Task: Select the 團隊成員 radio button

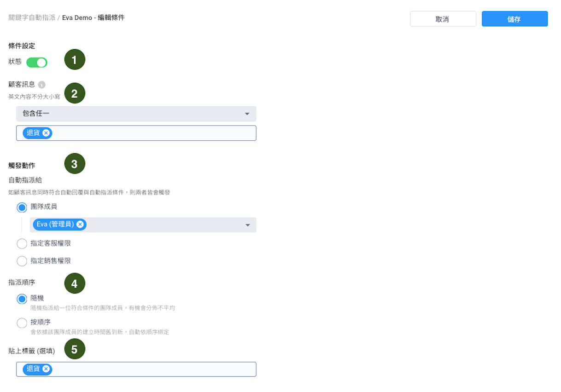Action: pyautogui.click(x=22, y=208)
